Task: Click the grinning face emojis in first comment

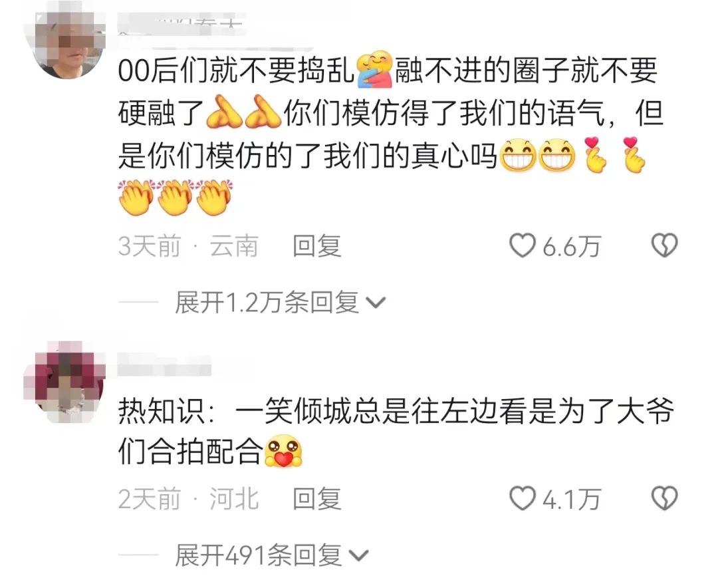Action: [x=537, y=155]
